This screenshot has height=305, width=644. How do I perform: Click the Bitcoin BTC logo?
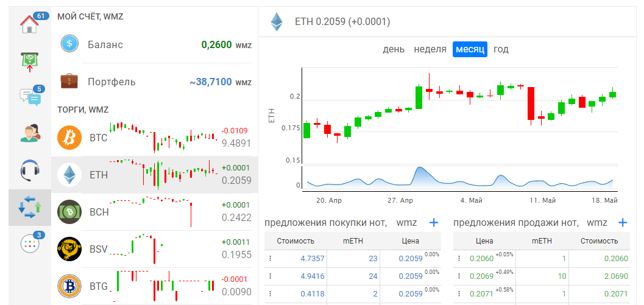(x=69, y=138)
